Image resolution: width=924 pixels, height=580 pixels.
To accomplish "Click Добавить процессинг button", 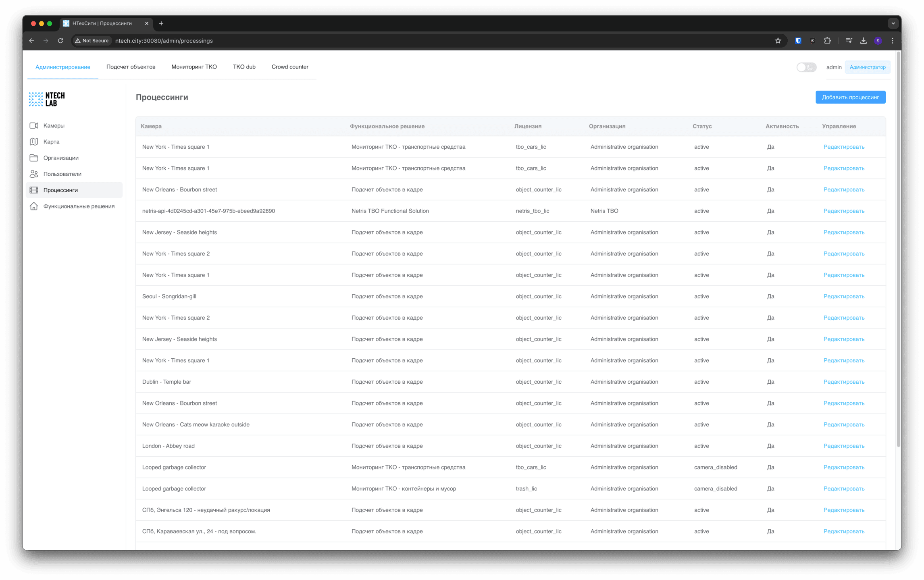I will tap(850, 97).
